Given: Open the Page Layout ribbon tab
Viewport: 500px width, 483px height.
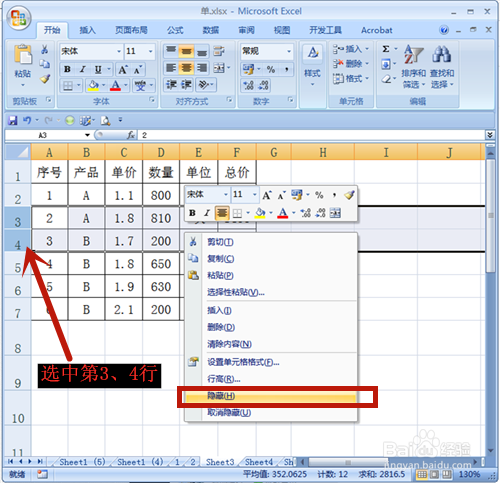Looking at the screenshot, I should pos(131,30).
